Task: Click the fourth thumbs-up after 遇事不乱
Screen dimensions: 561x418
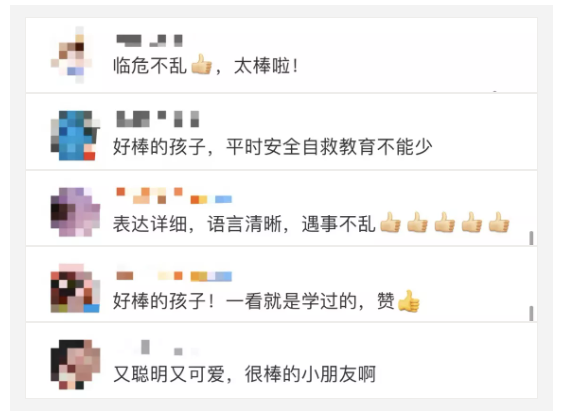Action: tap(472, 222)
